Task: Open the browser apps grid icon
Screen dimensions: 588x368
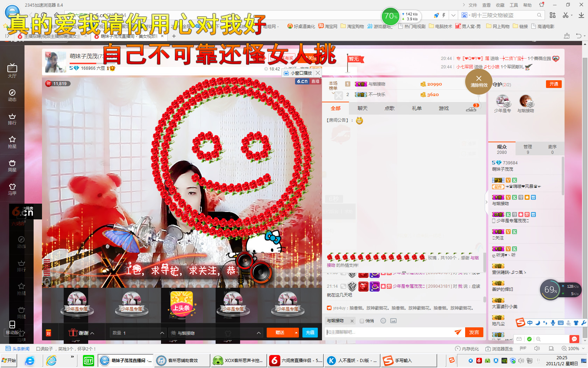Action: point(553,15)
